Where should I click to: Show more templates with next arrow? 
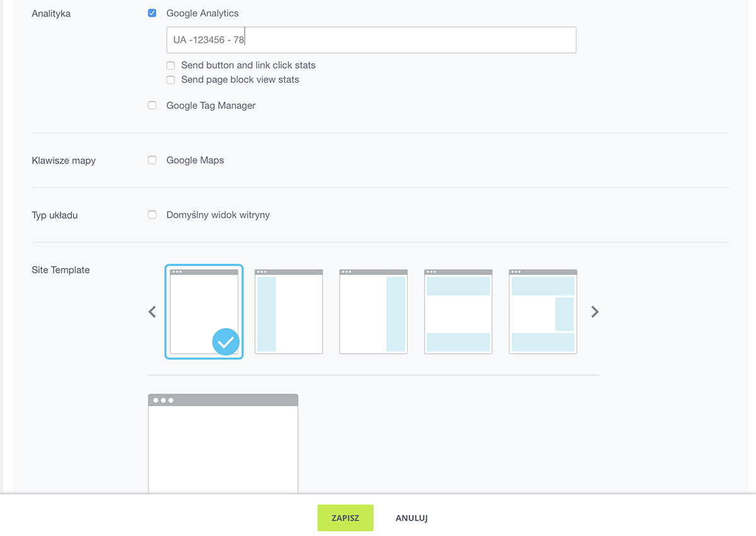(595, 312)
